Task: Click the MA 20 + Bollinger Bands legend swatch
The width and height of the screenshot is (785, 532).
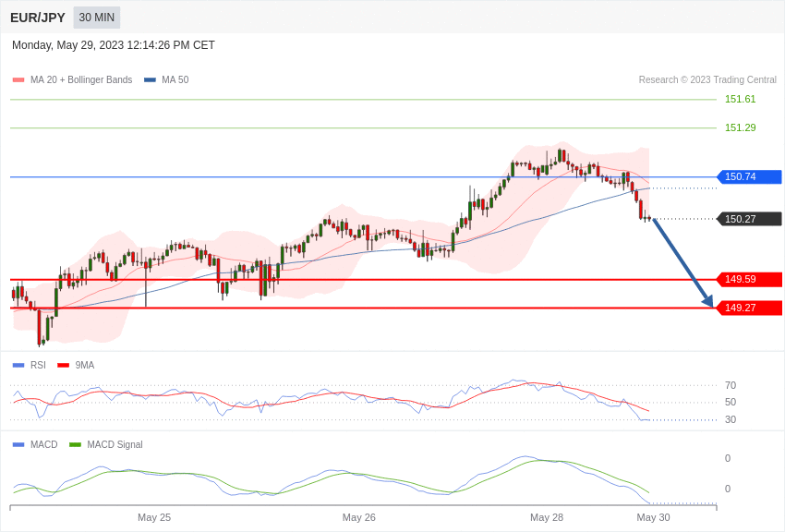Action: click(18, 79)
